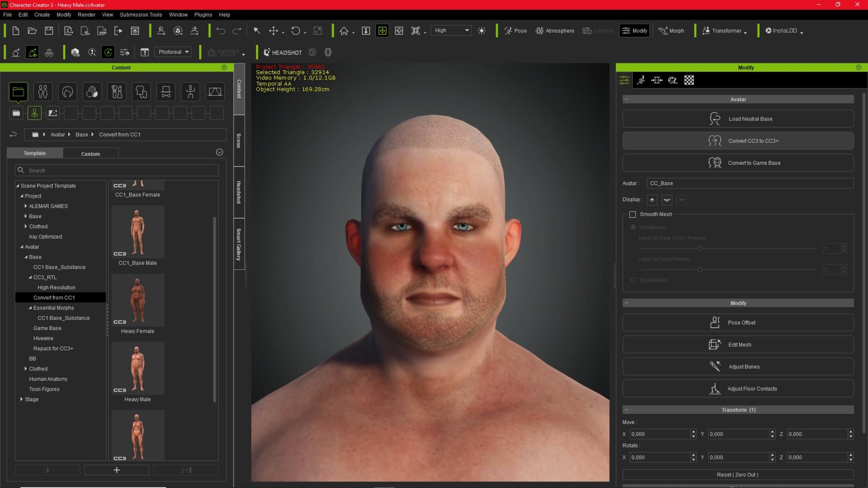868x488 pixels.
Task: Open the Headshot plugin button
Action: 283,52
